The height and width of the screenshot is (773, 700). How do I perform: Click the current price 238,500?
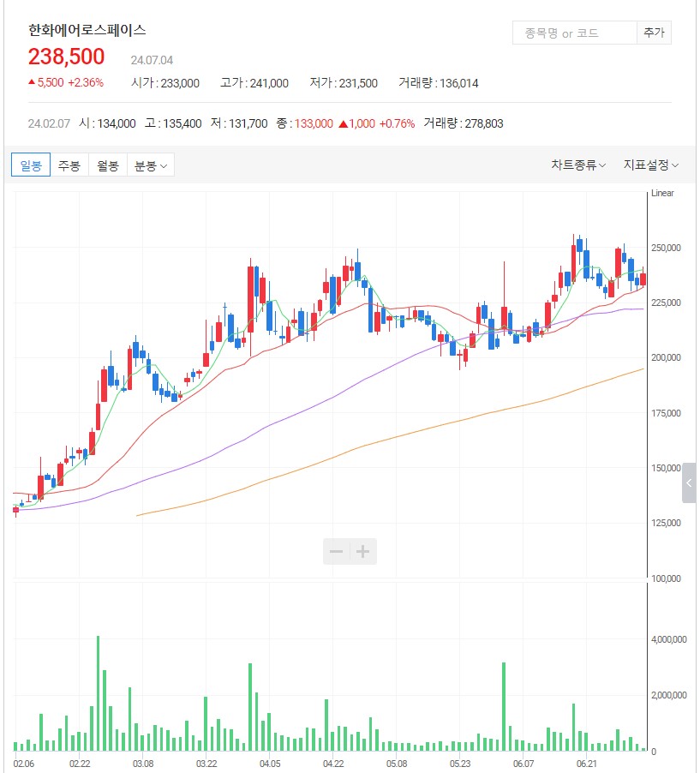tap(67, 57)
